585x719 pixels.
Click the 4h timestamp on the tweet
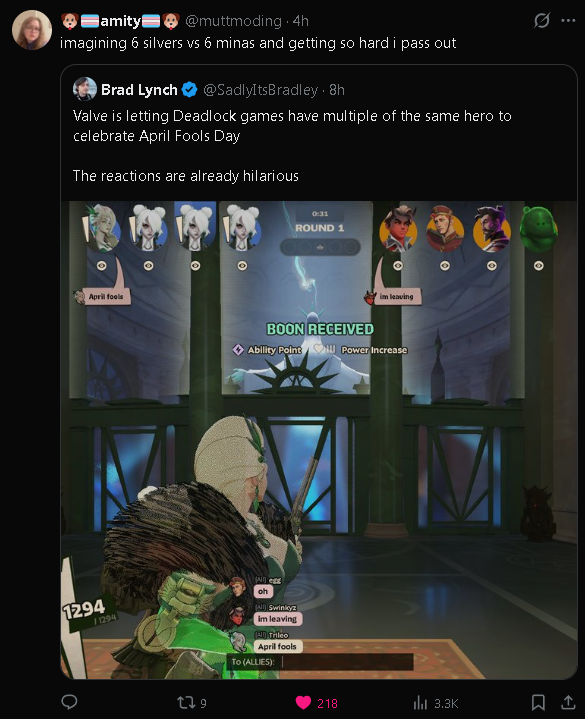click(301, 21)
